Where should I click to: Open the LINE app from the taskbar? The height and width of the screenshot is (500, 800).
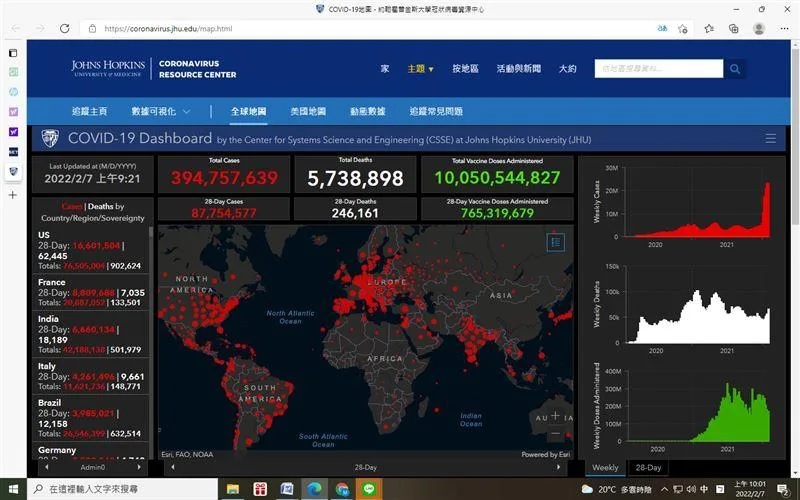(x=369, y=489)
